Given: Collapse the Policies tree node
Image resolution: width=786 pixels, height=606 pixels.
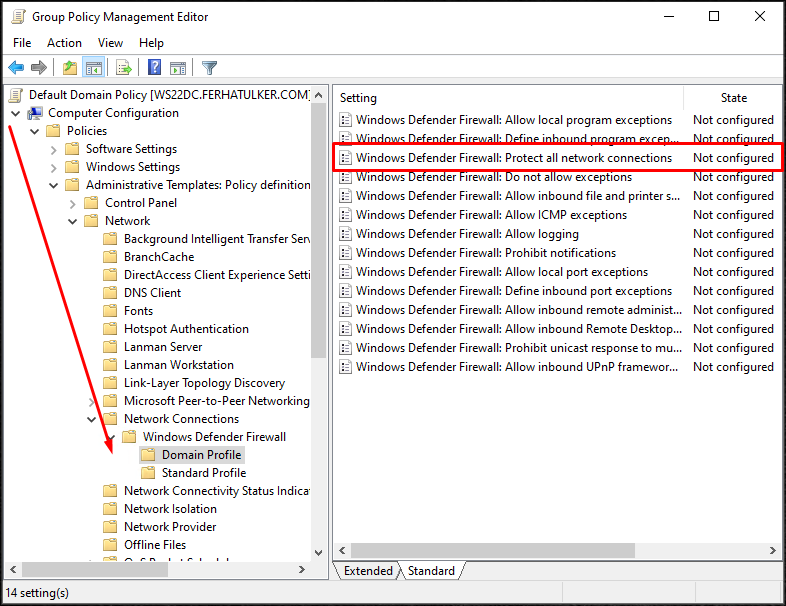Looking at the screenshot, I should point(35,131).
